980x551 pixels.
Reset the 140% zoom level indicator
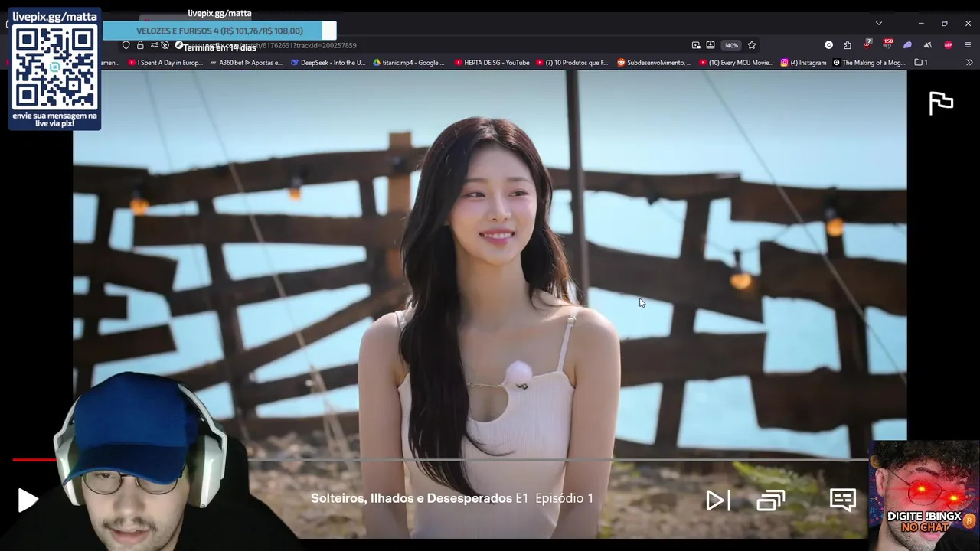731,45
